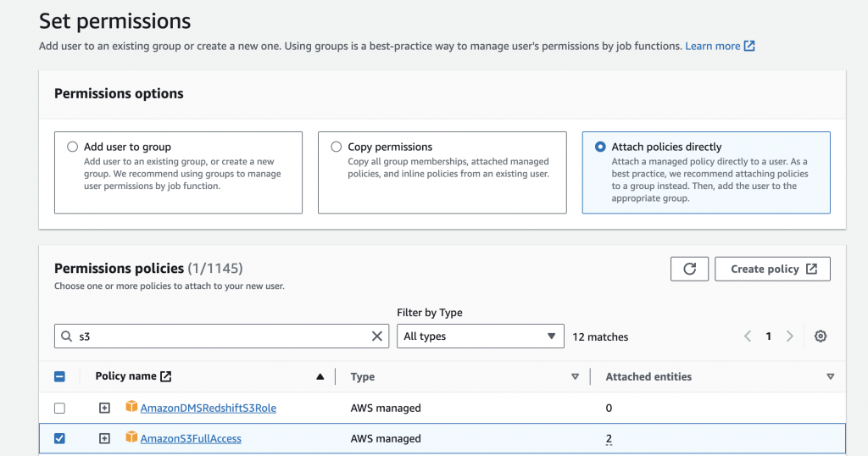Click the orange AmazonS3FullAccess policy box icon
The height and width of the screenshot is (456, 868).
[131, 438]
